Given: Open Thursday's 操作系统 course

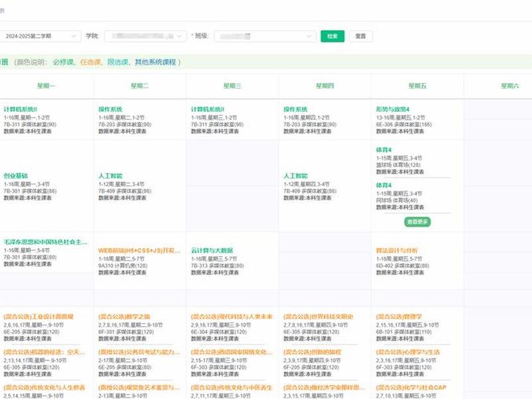Looking at the screenshot, I should point(295,109).
